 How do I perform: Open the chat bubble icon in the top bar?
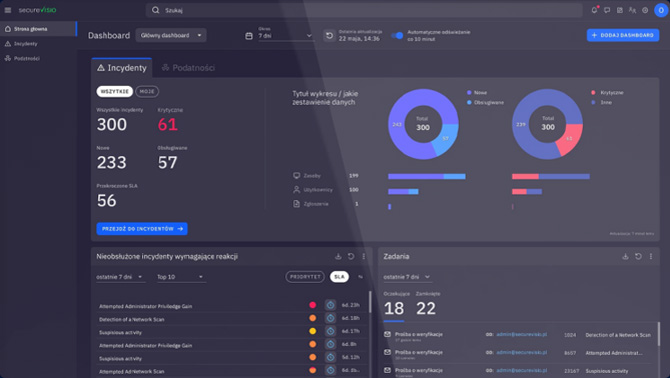coord(607,10)
